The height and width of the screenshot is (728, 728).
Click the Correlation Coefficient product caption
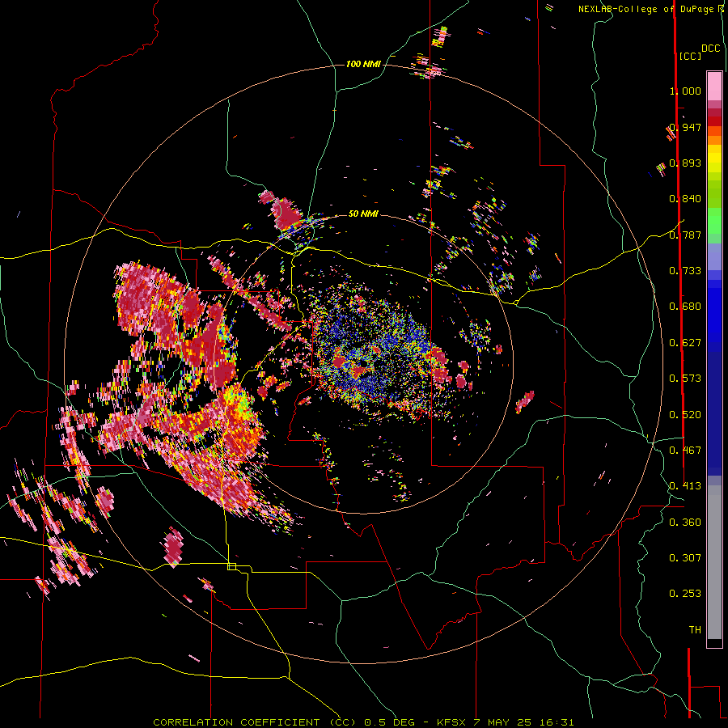coord(363,722)
